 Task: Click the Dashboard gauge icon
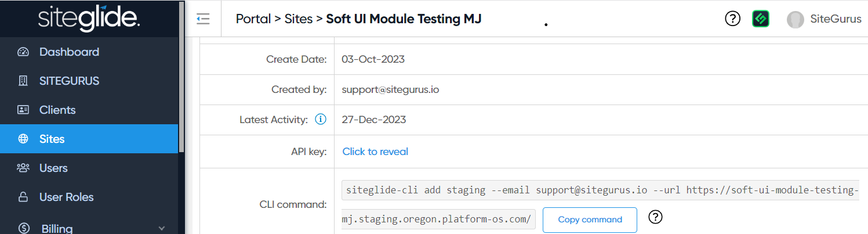(23, 52)
